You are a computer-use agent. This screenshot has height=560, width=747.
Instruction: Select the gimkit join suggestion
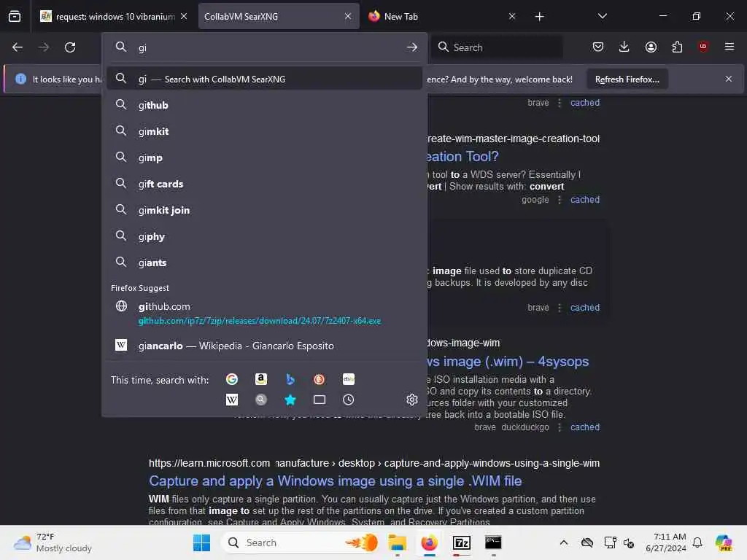(264, 210)
